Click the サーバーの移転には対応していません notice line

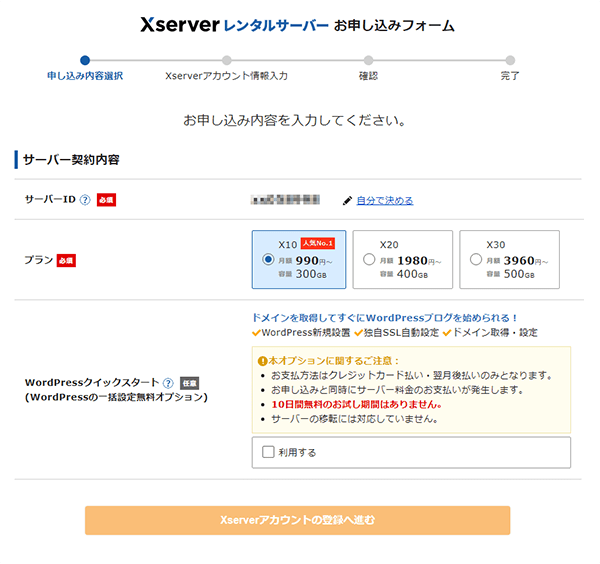(354, 419)
